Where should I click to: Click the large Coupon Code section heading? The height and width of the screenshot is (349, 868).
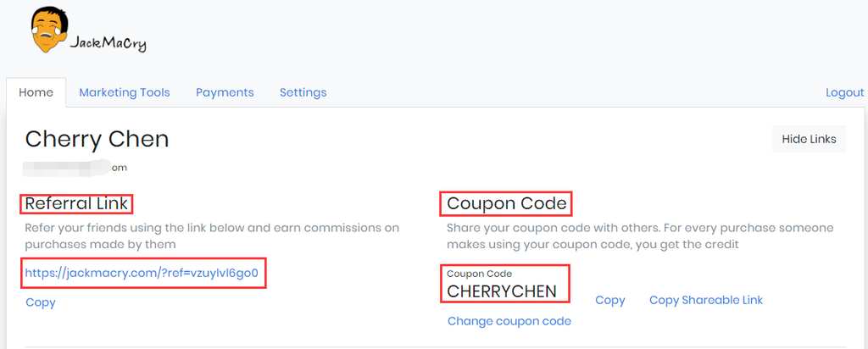coord(506,203)
